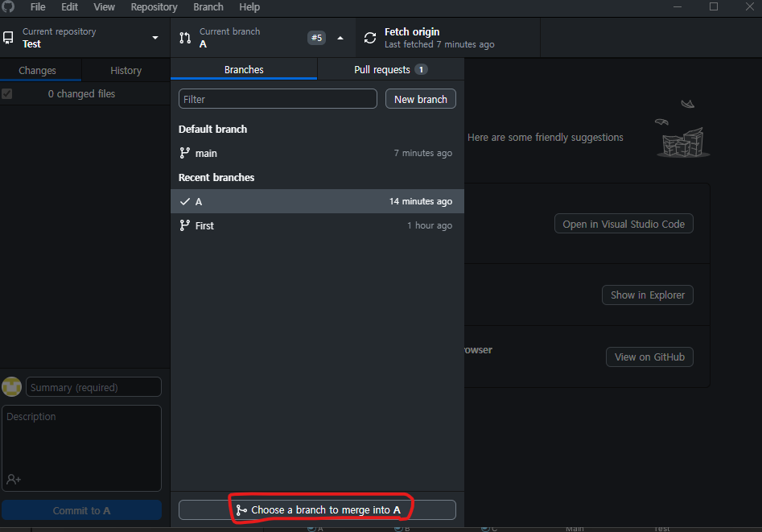Open the Help menu
The height and width of the screenshot is (532, 762).
pyautogui.click(x=249, y=6)
